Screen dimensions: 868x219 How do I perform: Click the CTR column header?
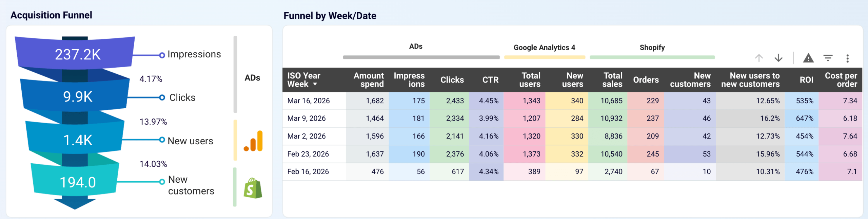[490, 80]
